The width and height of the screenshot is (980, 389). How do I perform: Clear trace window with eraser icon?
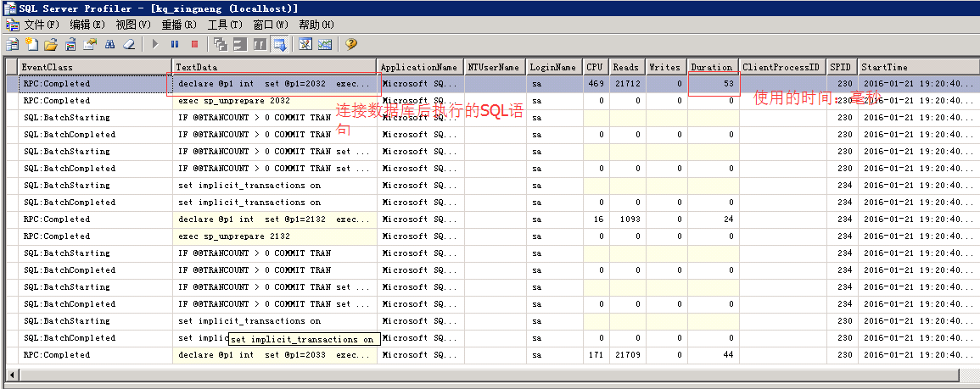click(x=129, y=44)
